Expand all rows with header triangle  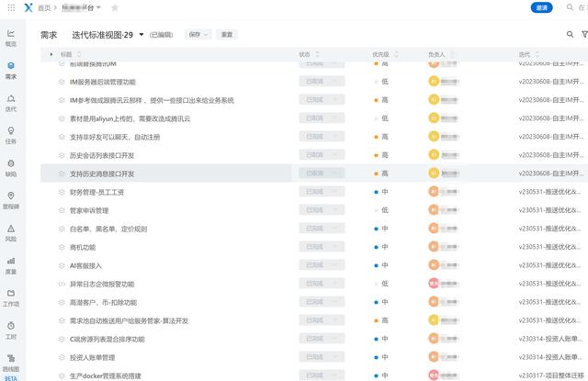point(51,54)
